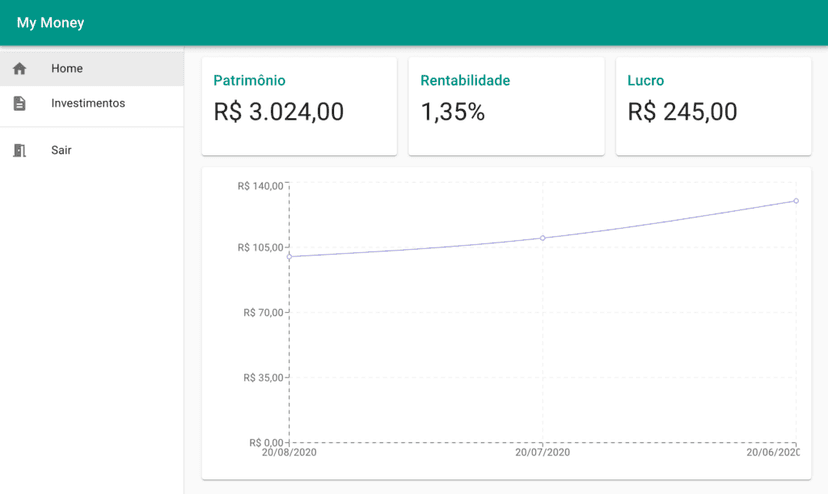Click the 20/08/2020 chart data point
Viewport: 828px width, 494px height.
tap(290, 257)
